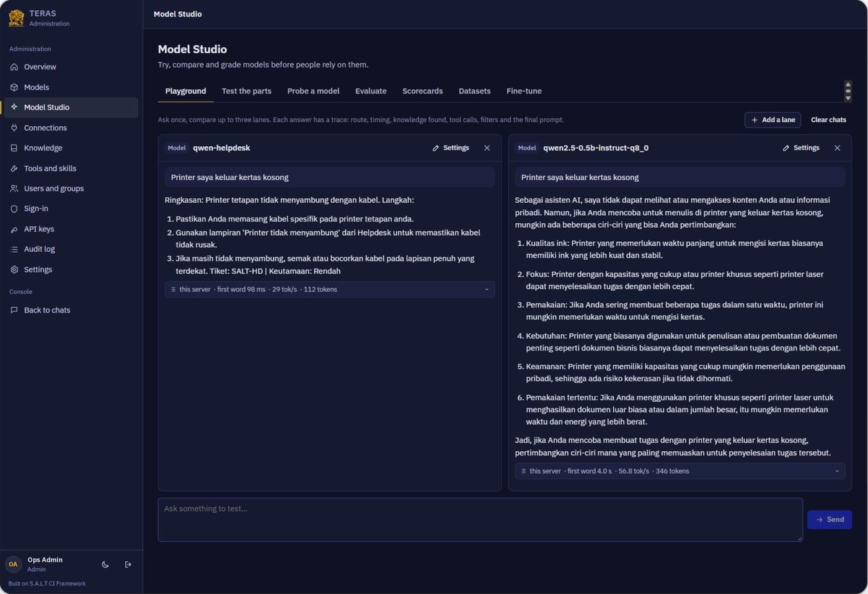Click the Model Studio sparkle icon
This screenshot has width=868, height=594.
click(x=14, y=107)
